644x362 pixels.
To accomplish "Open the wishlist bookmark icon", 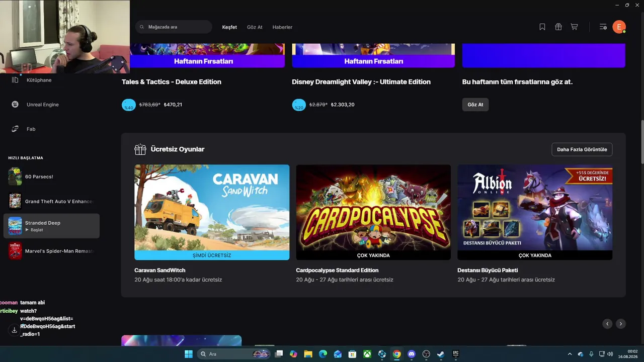I will tap(542, 27).
